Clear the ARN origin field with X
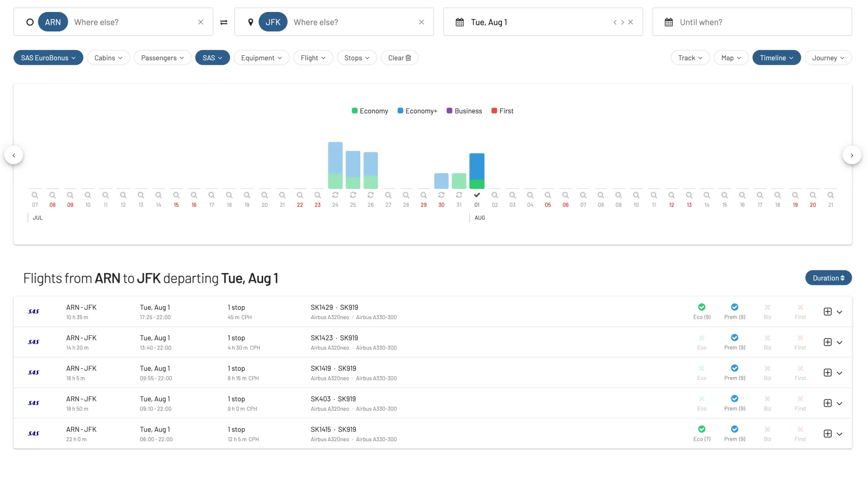Screen dimensions: 868x483 [201, 22]
